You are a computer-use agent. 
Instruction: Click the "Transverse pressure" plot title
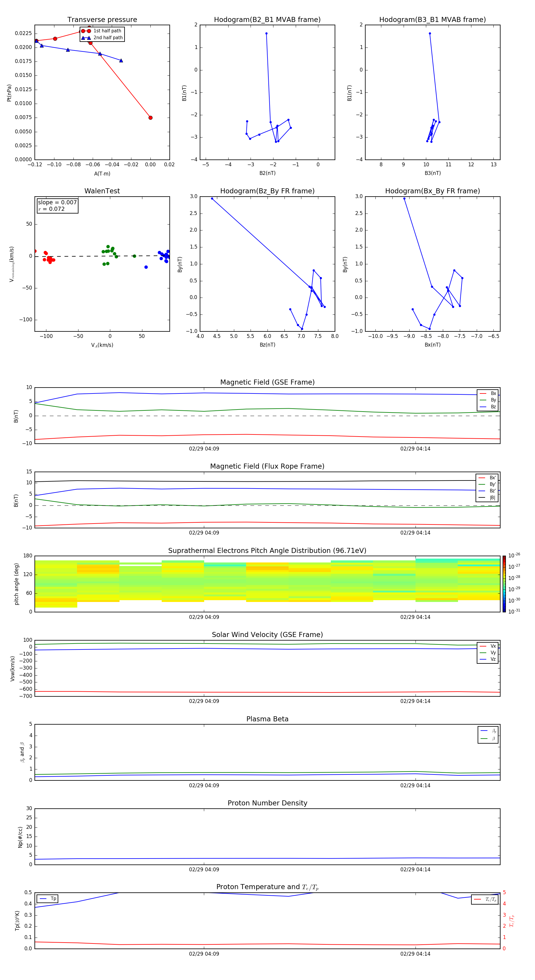tap(102, 20)
